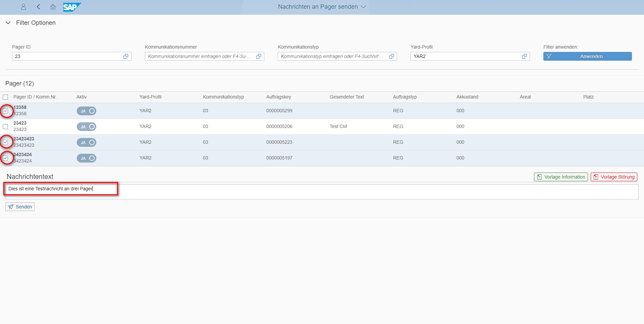Open value help for Kommunikationsnummer

(259, 56)
